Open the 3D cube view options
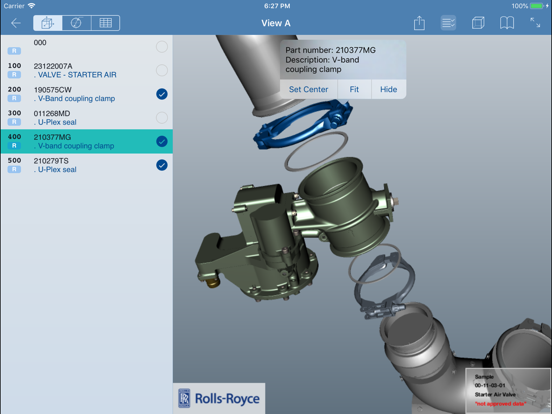Image resolution: width=552 pixels, height=414 pixels. pyautogui.click(x=478, y=23)
